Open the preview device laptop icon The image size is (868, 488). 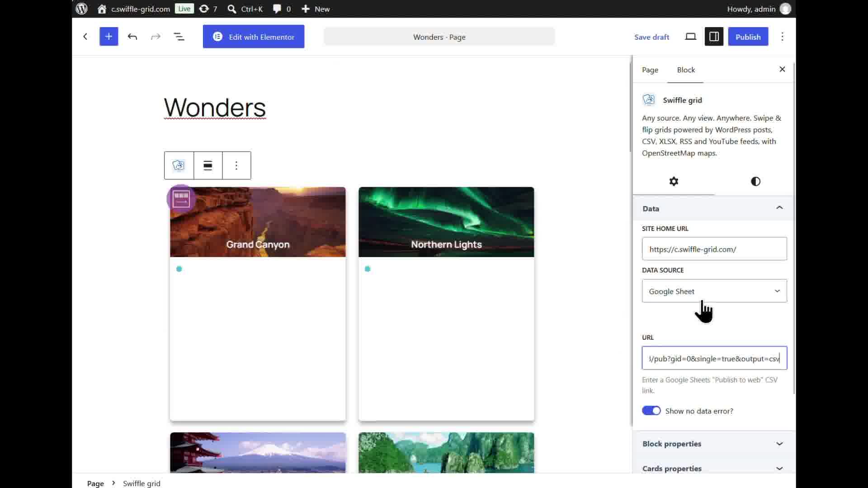tap(690, 37)
